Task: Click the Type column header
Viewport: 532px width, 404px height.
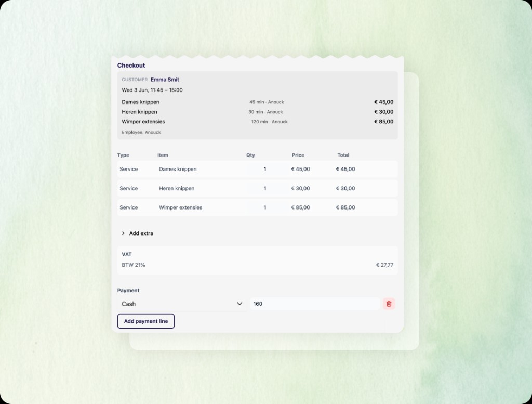Action: (x=123, y=155)
